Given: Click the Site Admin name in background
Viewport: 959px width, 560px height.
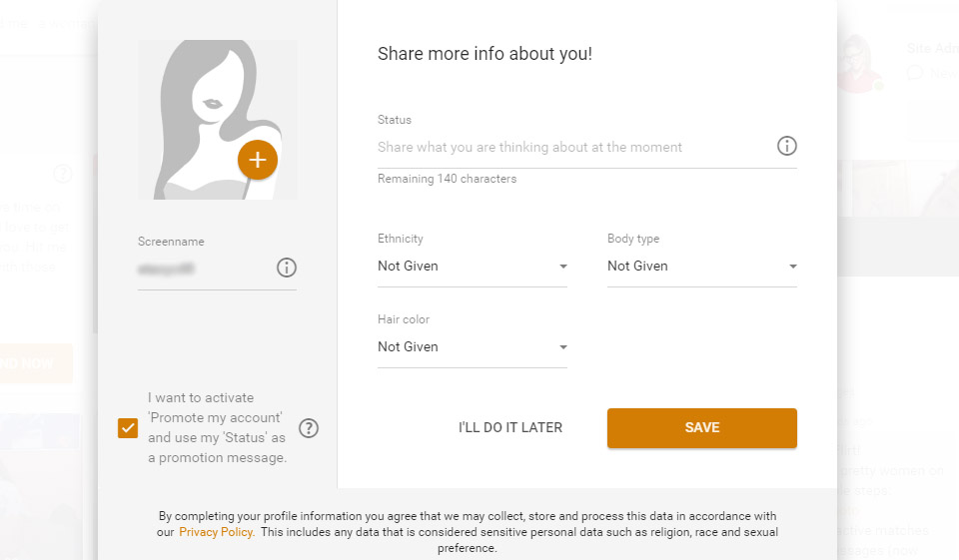Looking at the screenshot, I should point(933,48).
